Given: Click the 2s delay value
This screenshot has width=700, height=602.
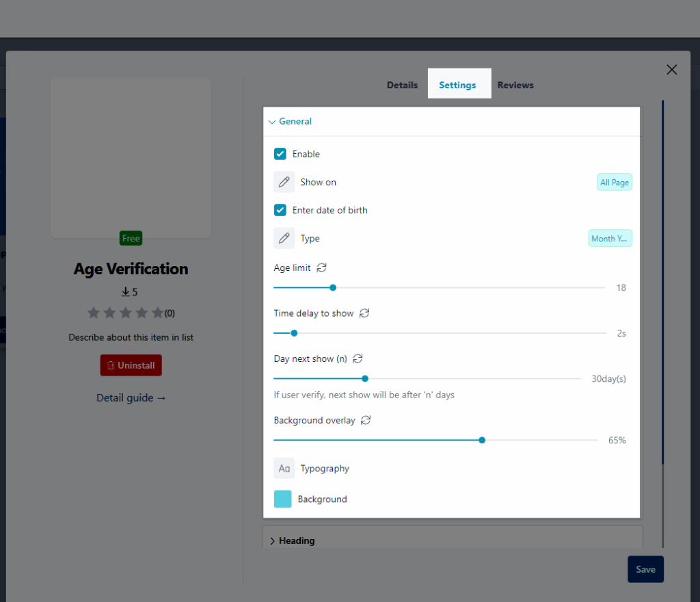Looking at the screenshot, I should 621,333.
